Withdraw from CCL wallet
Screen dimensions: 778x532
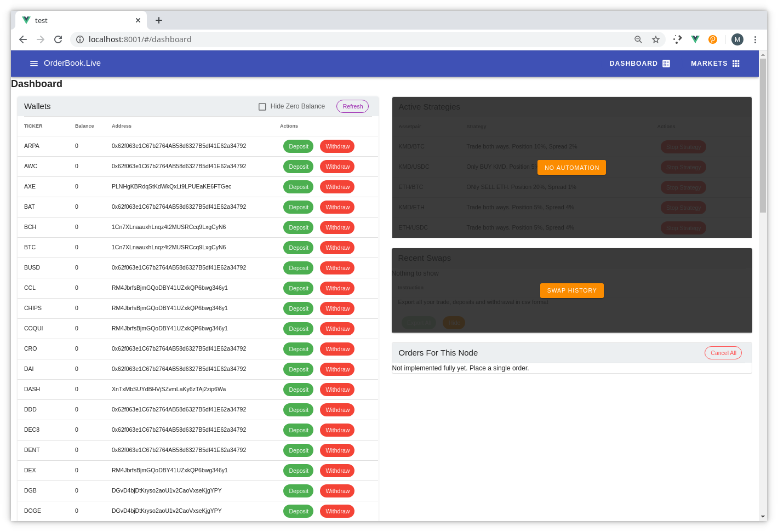pyautogui.click(x=337, y=288)
